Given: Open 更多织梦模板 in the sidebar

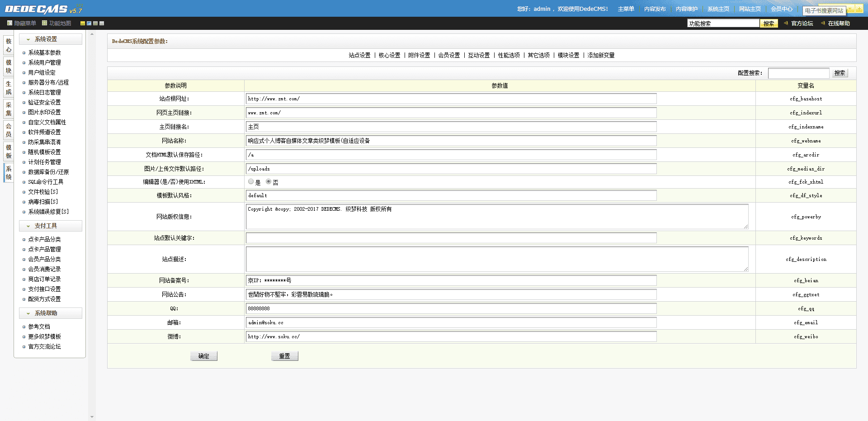Looking at the screenshot, I should [44, 336].
